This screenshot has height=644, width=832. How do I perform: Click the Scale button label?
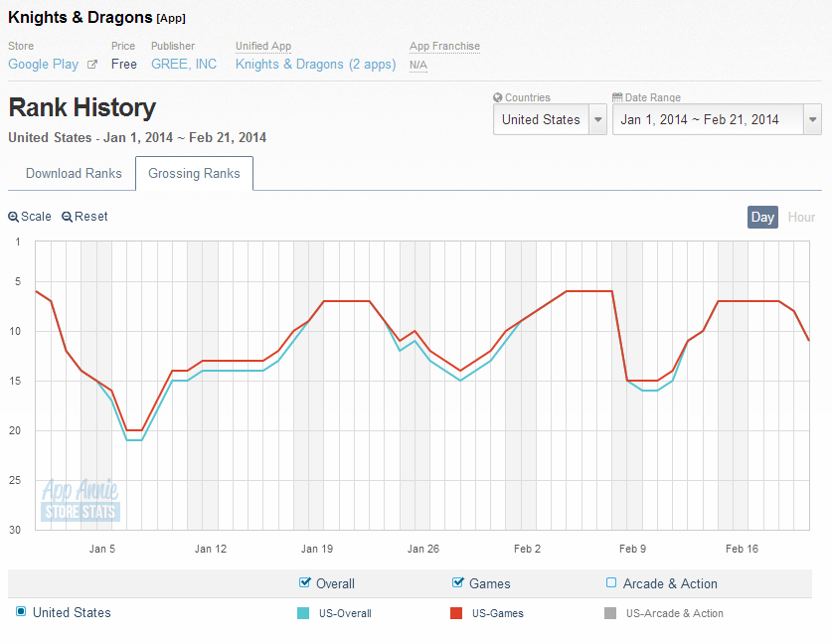[36, 217]
